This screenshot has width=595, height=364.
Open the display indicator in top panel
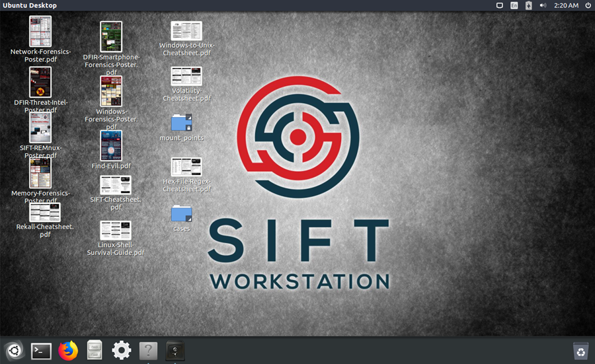click(500, 5)
